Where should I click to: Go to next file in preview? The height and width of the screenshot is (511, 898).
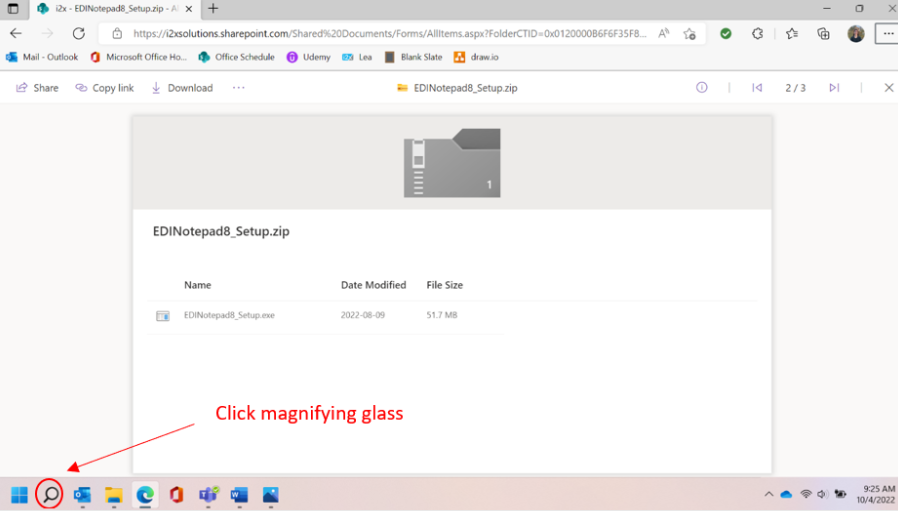(x=834, y=88)
